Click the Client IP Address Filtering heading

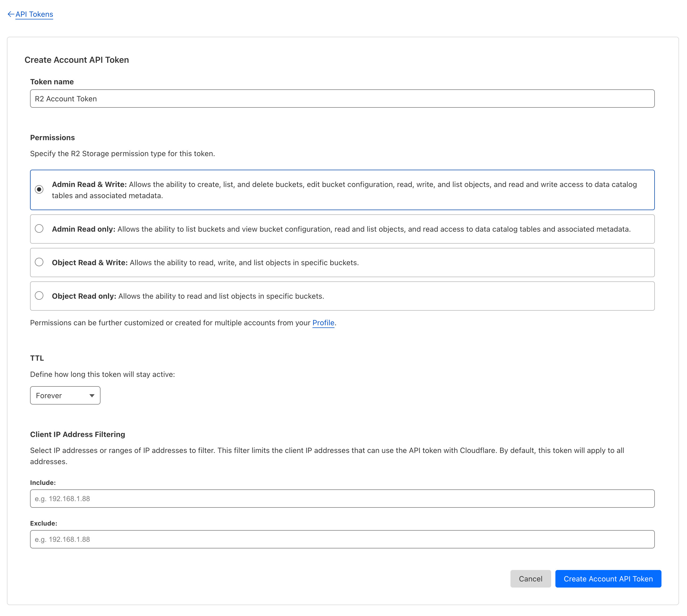click(77, 434)
